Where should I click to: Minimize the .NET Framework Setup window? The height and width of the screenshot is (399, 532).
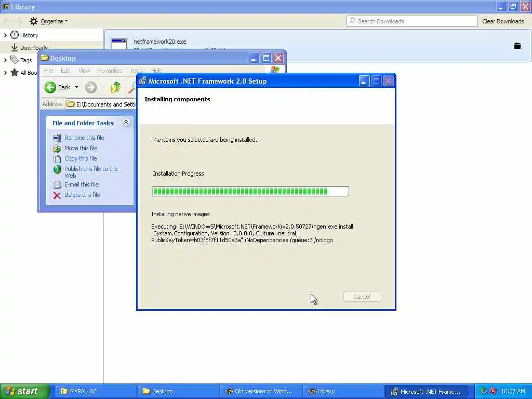coord(364,81)
